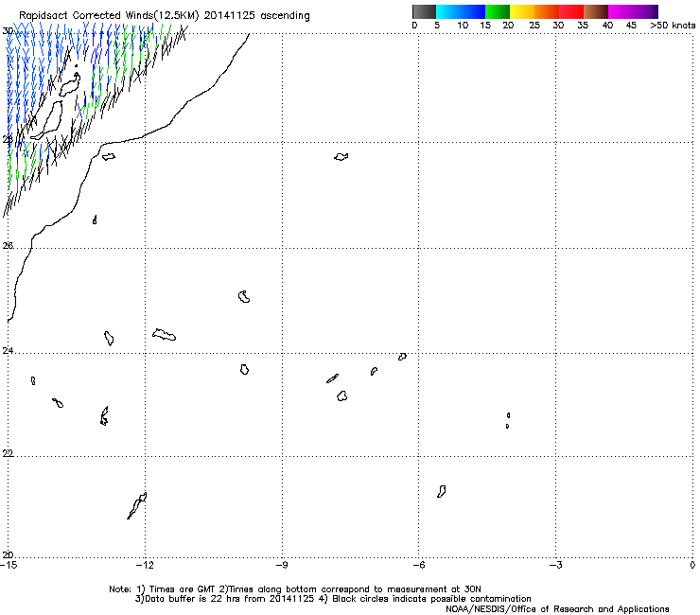Click the brown 35-40 knots legend swatch
Screen dimensions: 700x615
596,11
